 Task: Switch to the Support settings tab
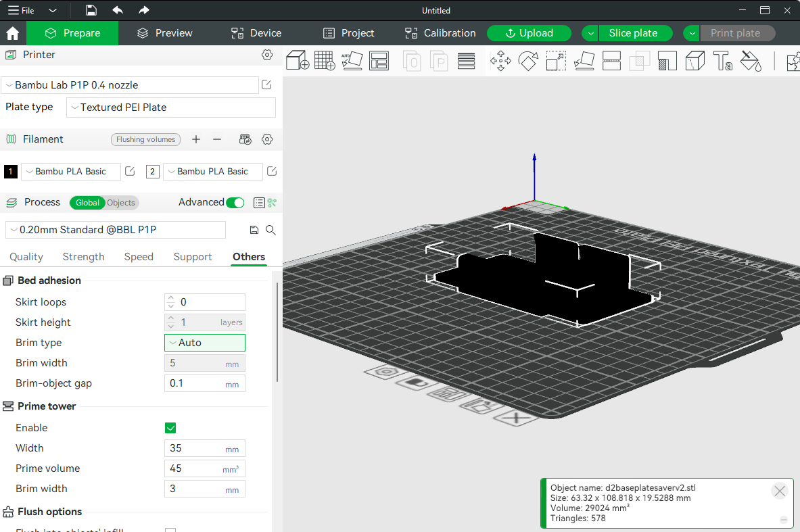click(193, 257)
